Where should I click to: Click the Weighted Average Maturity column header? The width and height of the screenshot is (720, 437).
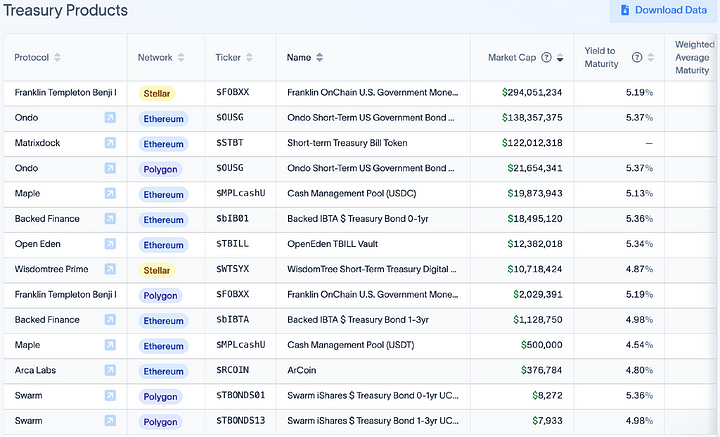pos(694,57)
